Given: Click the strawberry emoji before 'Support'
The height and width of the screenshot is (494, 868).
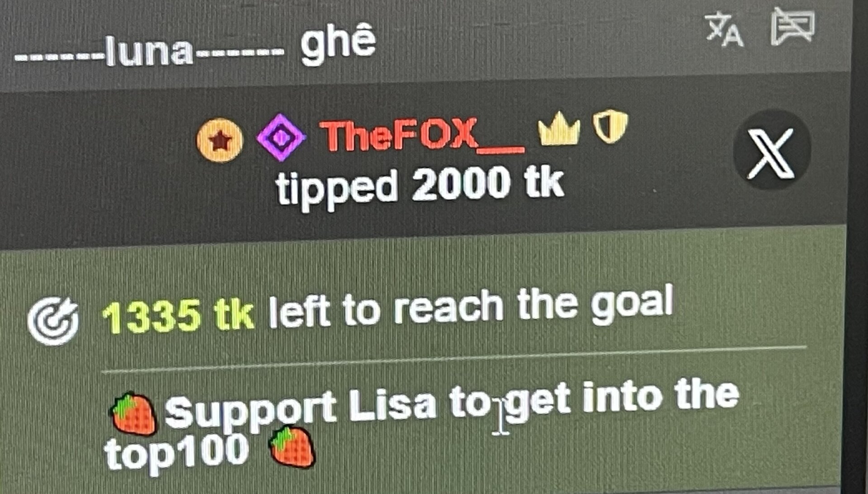Looking at the screenshot, I should pos(134,414).
